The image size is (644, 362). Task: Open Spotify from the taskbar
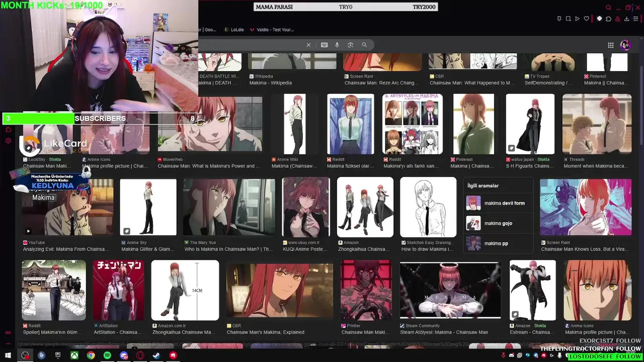pos(107,355)
